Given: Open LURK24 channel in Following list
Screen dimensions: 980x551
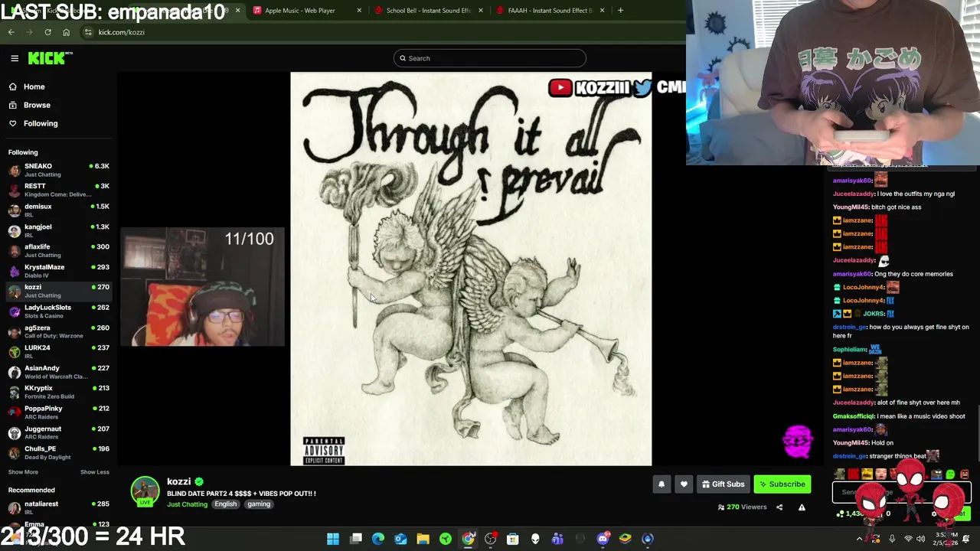Looking at the screenshot, I should point(59,351).
